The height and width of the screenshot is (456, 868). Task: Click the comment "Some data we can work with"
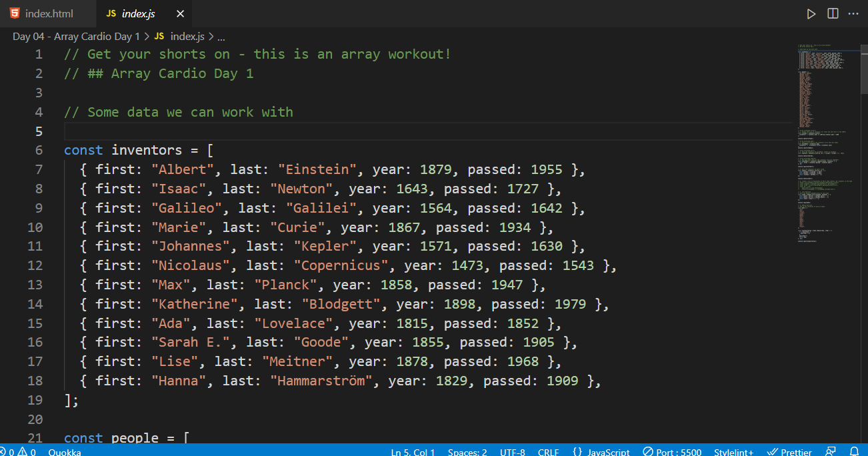179,111
